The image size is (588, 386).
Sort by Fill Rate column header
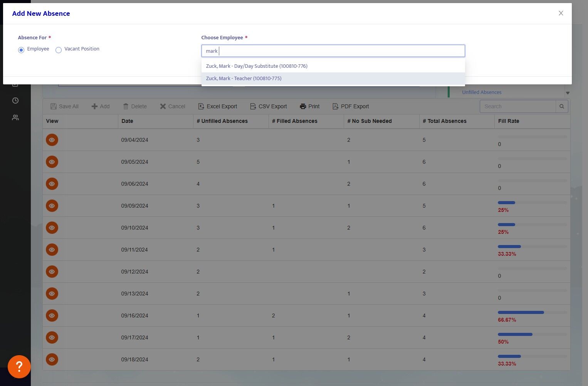click(x=532, y=121)
